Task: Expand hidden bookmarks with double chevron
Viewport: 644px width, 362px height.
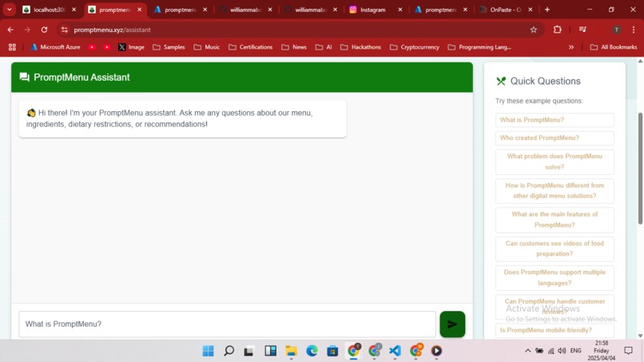Action: point(571,47)
